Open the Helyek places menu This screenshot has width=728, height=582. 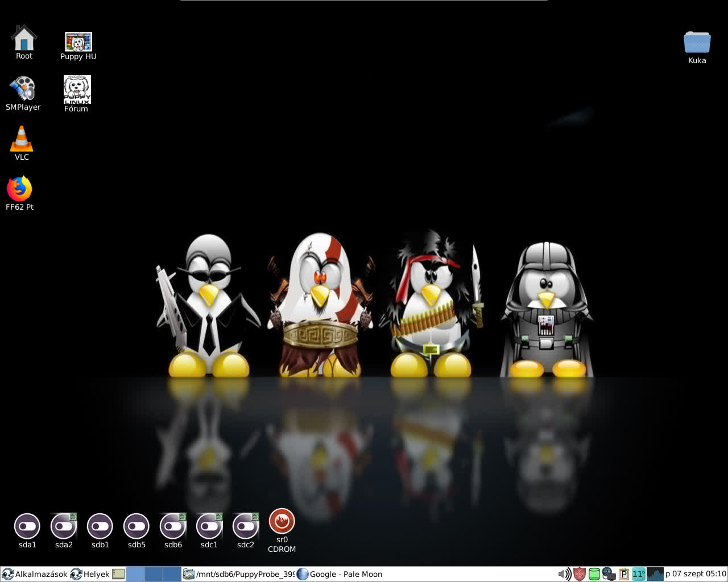(90, 574)
